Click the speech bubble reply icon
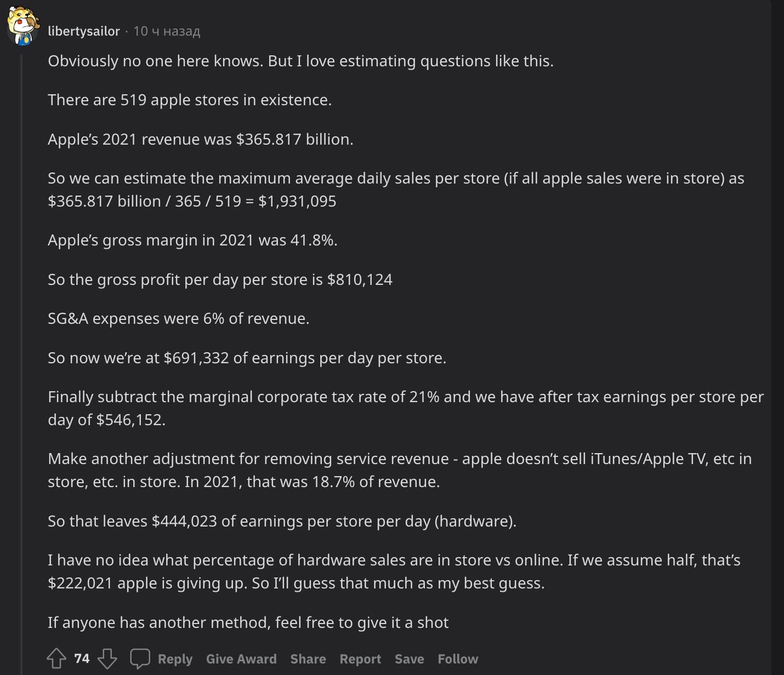784x675 pixels. coord(140,659)
